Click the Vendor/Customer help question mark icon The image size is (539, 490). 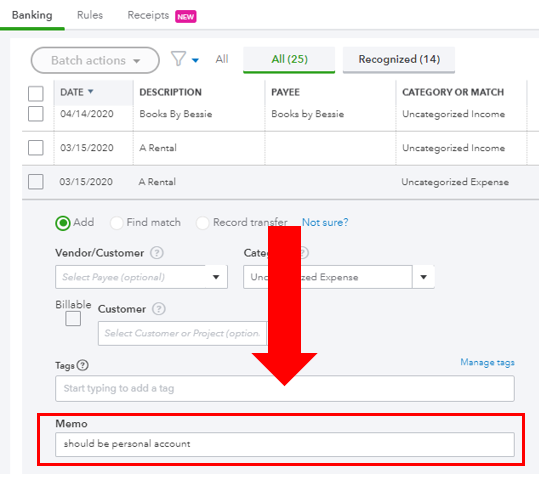157,253
